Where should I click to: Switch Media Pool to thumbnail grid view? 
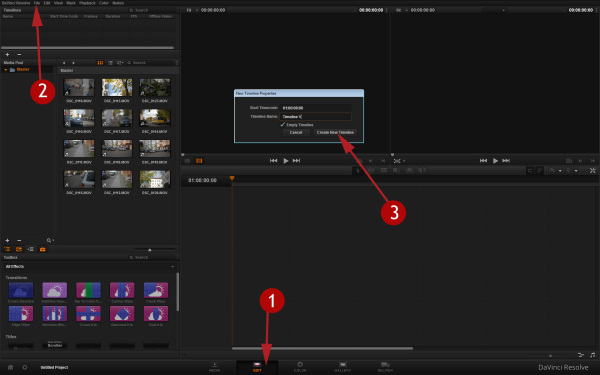100,63
